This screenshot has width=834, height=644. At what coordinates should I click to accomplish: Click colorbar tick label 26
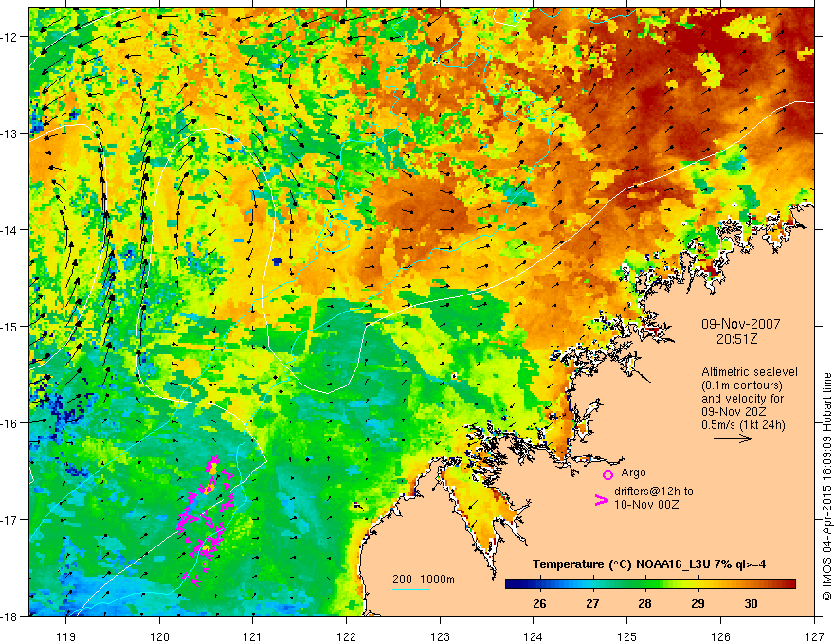(x=539, y=603)
